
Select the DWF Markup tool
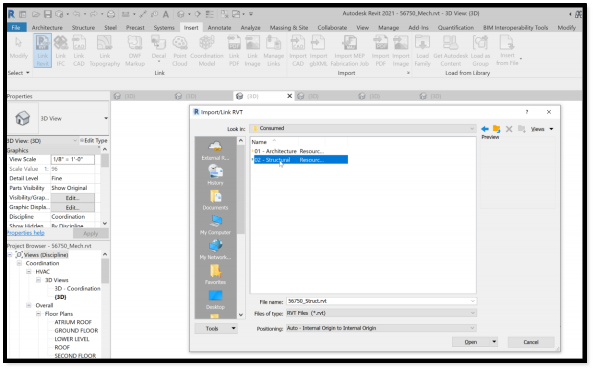(x=135, y=51)
